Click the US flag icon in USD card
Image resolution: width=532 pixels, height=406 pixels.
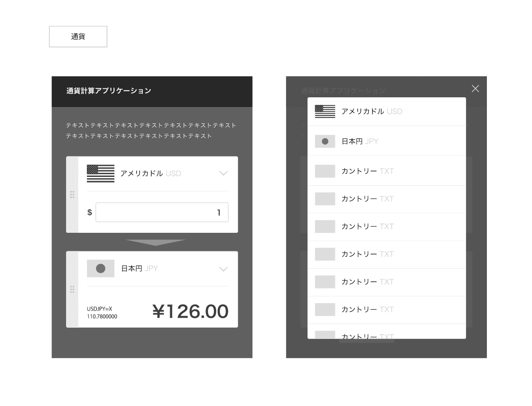pyautogui.click(x=100, y=174)
